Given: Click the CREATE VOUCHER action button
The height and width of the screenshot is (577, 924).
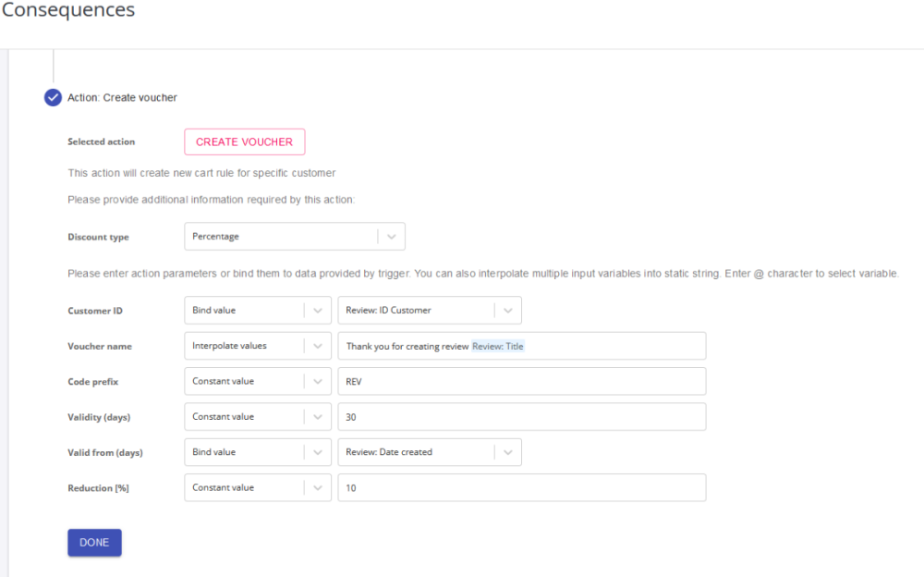Looking at the screenshot, I should [244, 141].
